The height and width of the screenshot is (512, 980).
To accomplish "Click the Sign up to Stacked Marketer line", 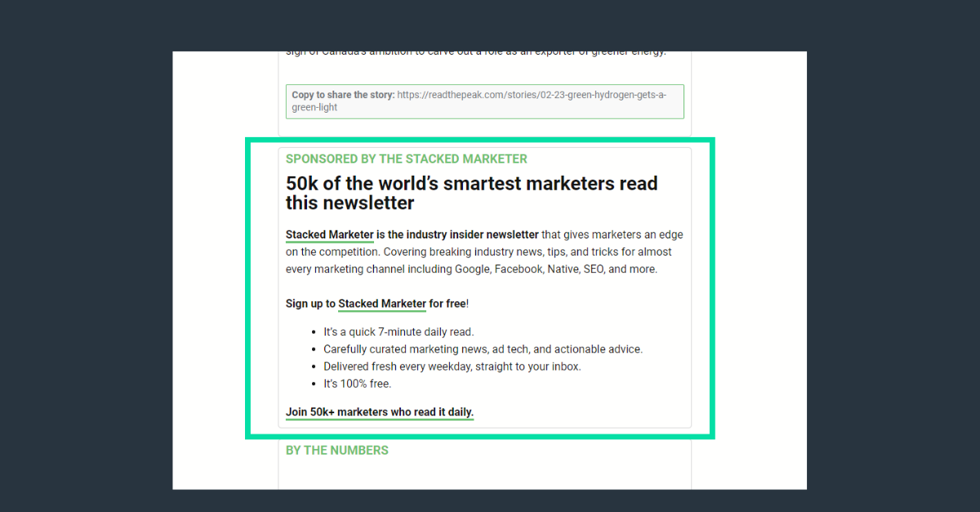I will (376, 303).
